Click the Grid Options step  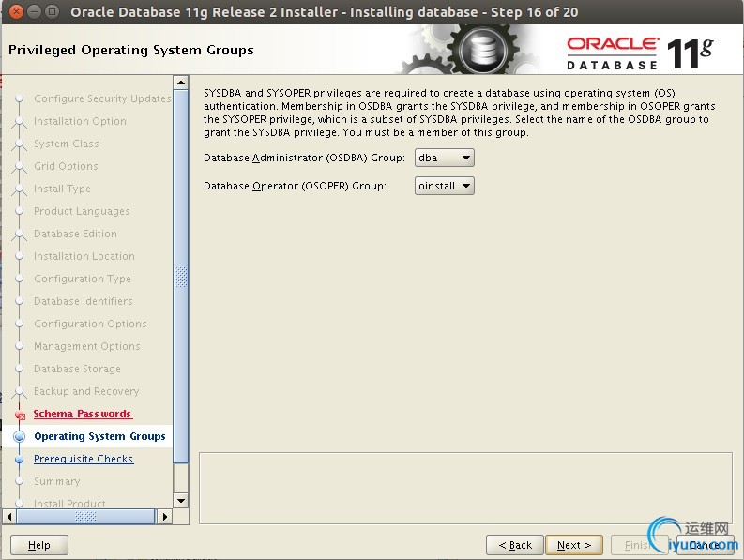(66, 166)
